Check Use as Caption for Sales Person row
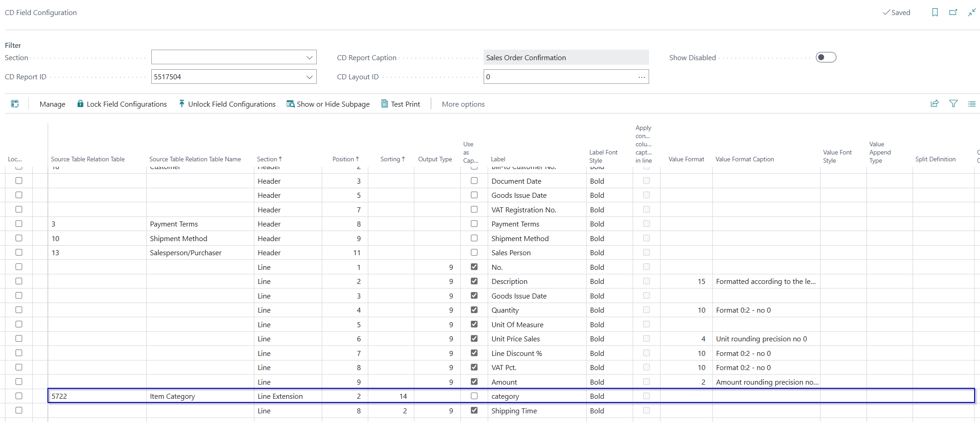This screenshot has width=980, height=422. pos(474,252)
